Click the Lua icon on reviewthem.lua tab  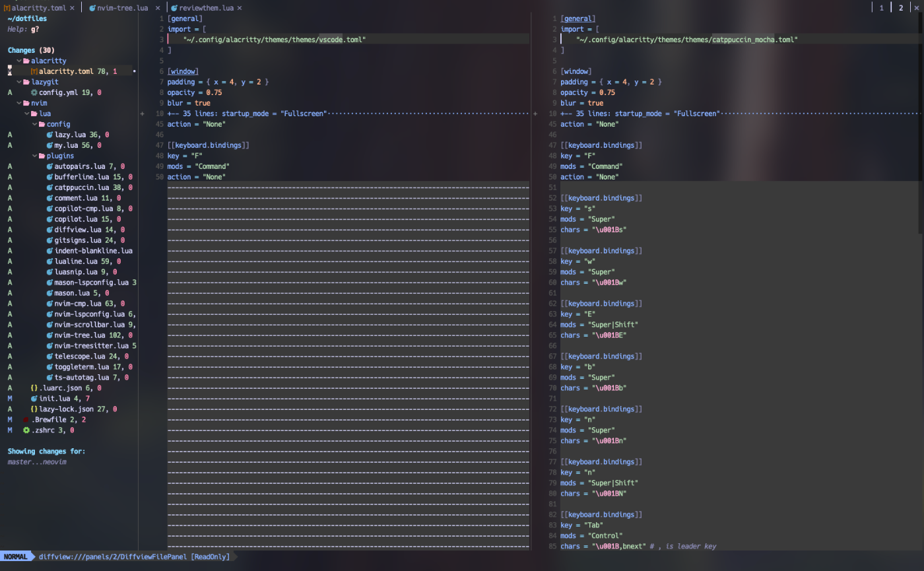[175, 8]
